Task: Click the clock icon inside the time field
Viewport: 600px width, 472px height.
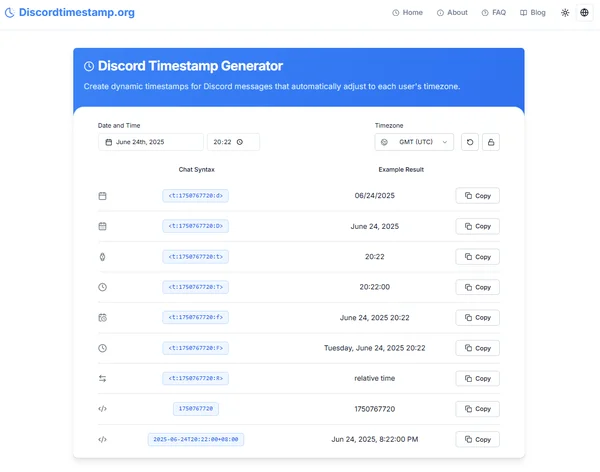Action: 240,142
